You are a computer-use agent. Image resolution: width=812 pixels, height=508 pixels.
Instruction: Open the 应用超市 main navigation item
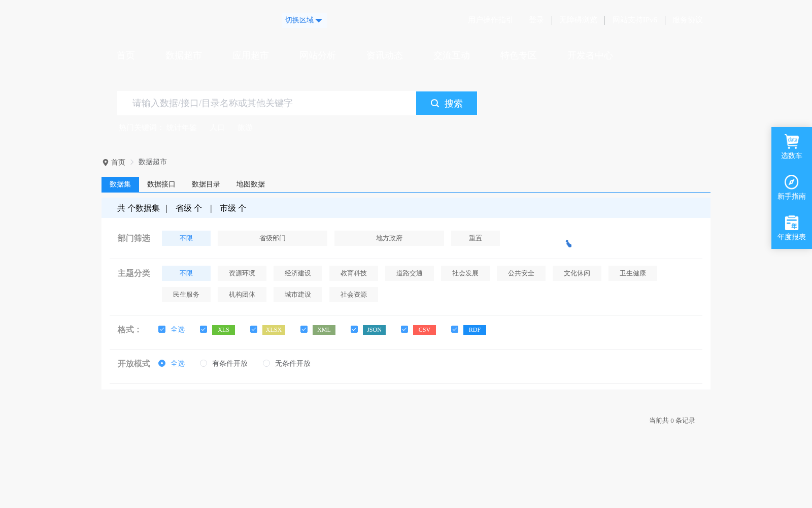click(x=250, y=55)
